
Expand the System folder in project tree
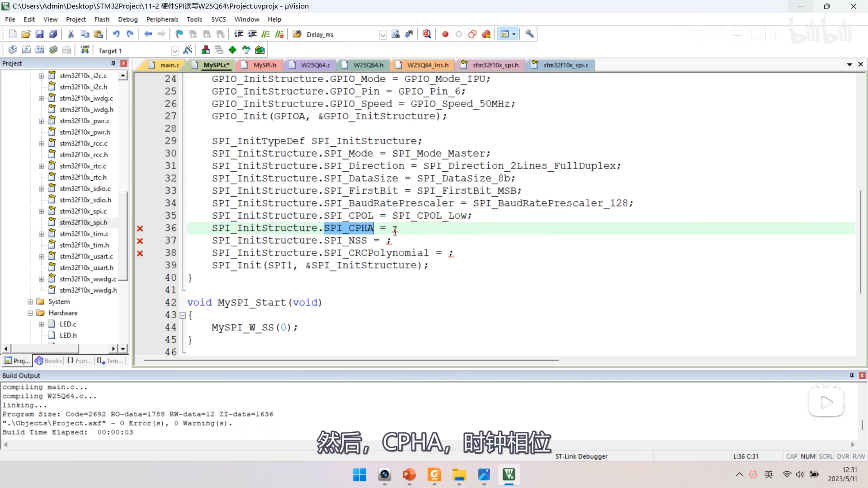[30, 302]
